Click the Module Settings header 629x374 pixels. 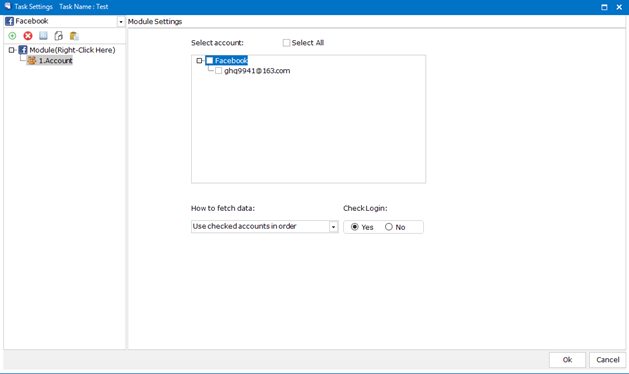coord(155,22)
